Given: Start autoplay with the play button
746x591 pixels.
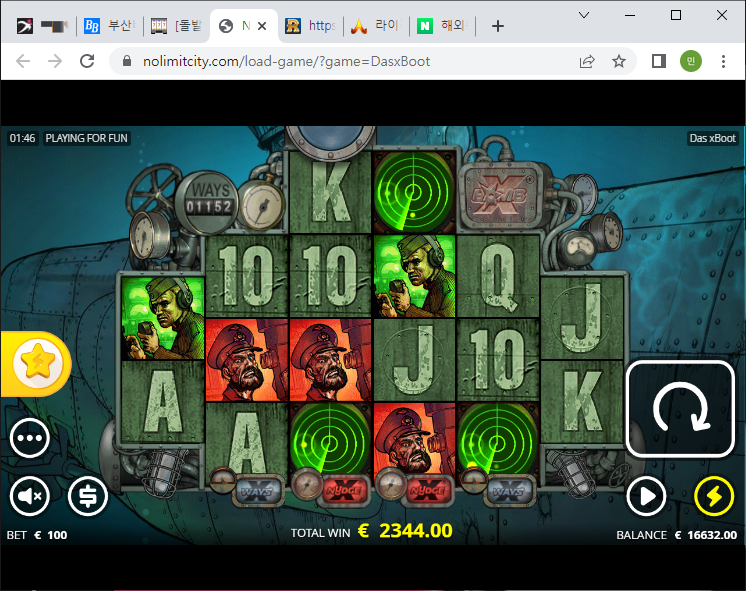Looking at the screenshot, I should (x=646, y=496).
